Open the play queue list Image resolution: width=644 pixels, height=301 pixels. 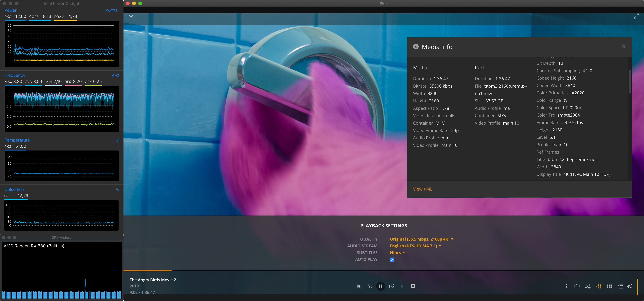pyautogui.click(x=620, y=286)
